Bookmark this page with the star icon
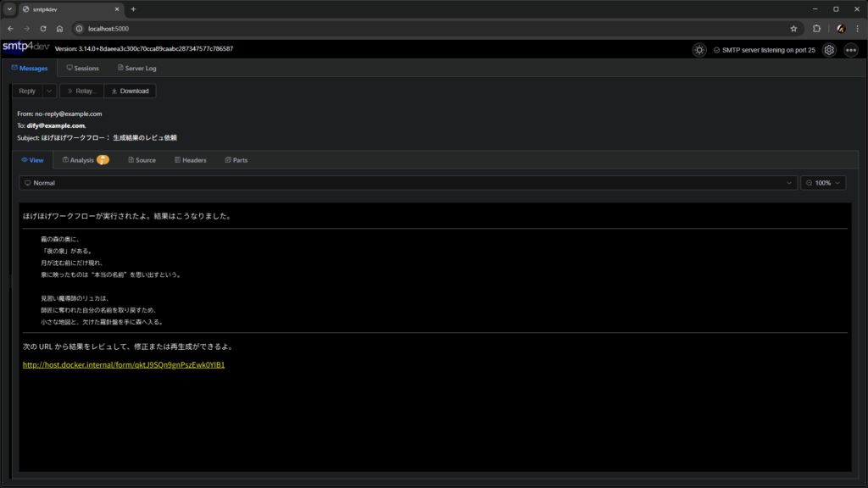Screen dimensions: 868x488 point(793,28)
